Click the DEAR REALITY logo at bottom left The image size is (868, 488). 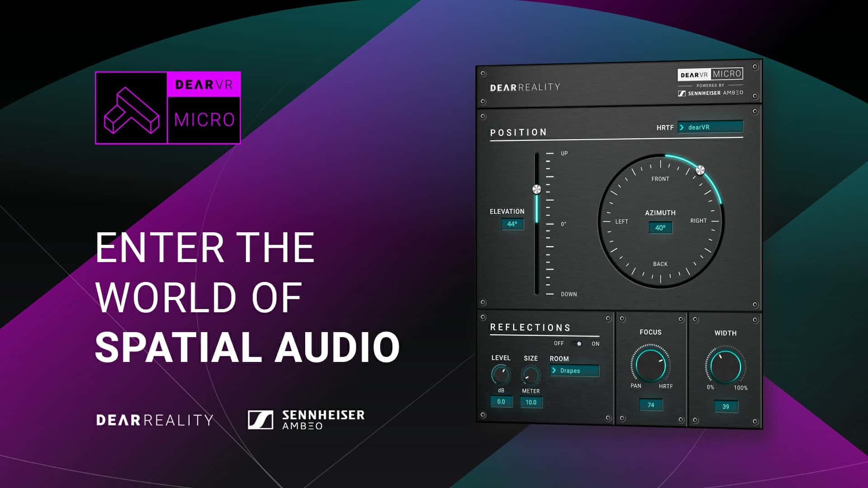click(x=155, y=420)
